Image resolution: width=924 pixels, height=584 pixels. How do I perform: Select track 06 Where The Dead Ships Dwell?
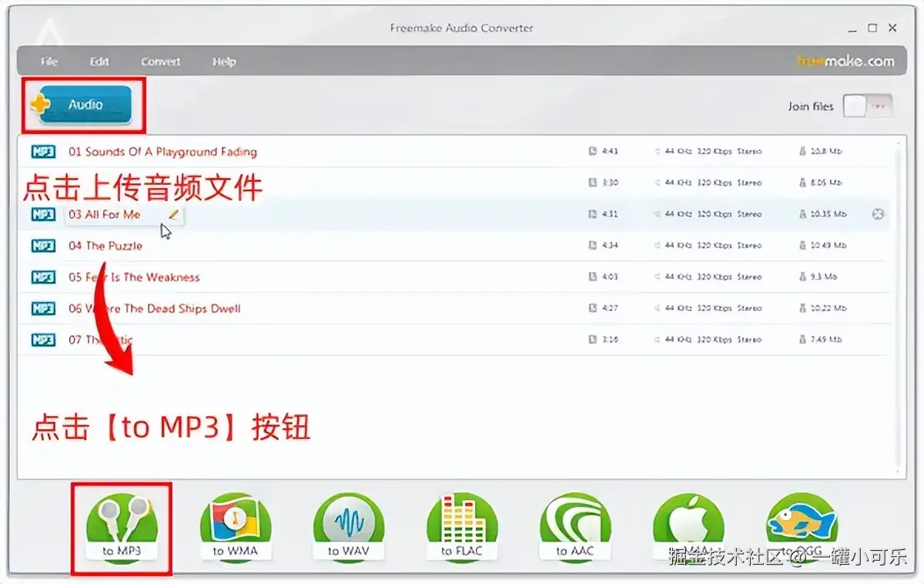(155, 308)
